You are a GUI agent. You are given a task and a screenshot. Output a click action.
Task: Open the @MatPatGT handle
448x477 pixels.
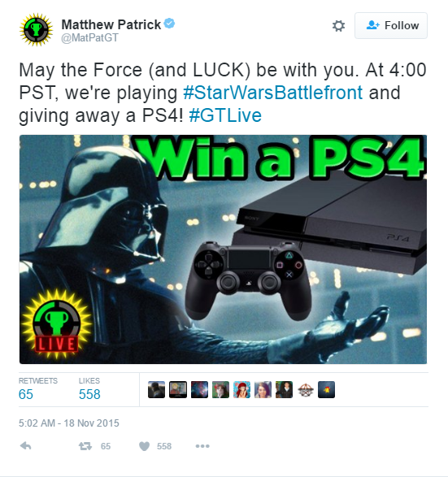pyautogui.click(x=89, y=37)
